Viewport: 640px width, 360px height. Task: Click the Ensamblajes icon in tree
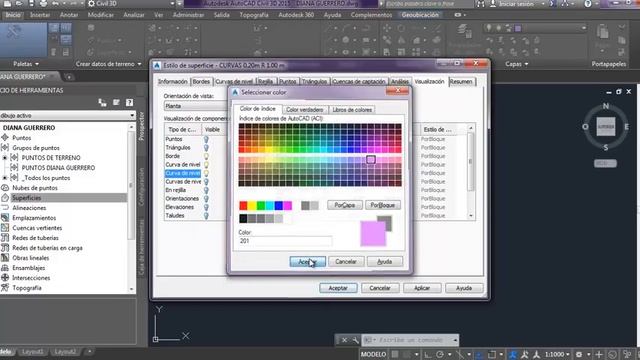click(x=5, y=268)
